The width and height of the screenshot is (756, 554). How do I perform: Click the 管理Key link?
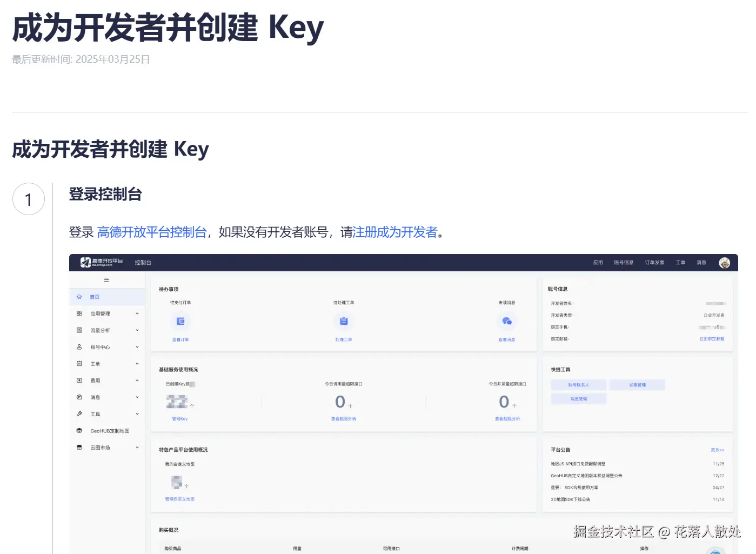pyautogui.click(x=180, y=419)
